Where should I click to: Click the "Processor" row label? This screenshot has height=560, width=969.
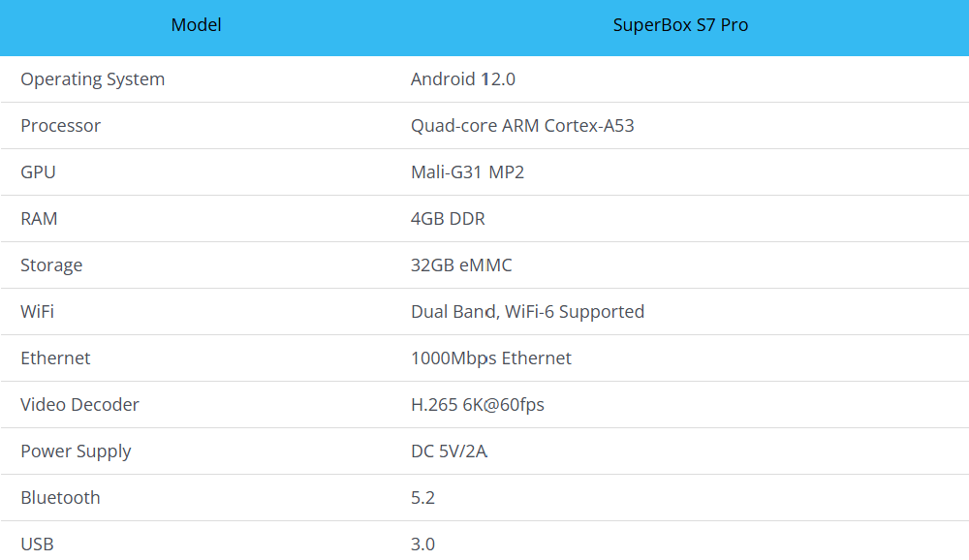click(x=60, y=126)
